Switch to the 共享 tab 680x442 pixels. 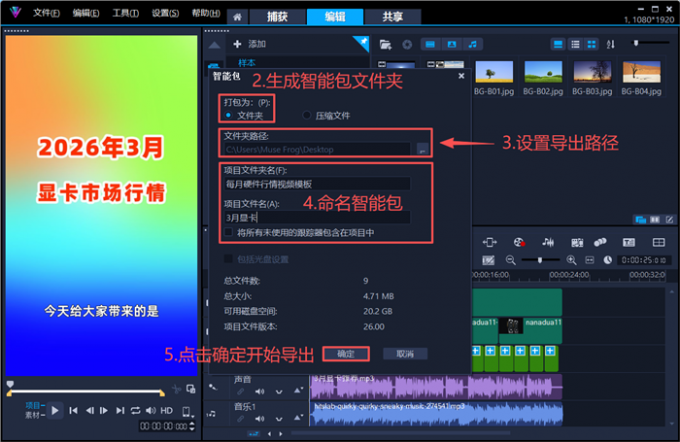tap(392, 17)
